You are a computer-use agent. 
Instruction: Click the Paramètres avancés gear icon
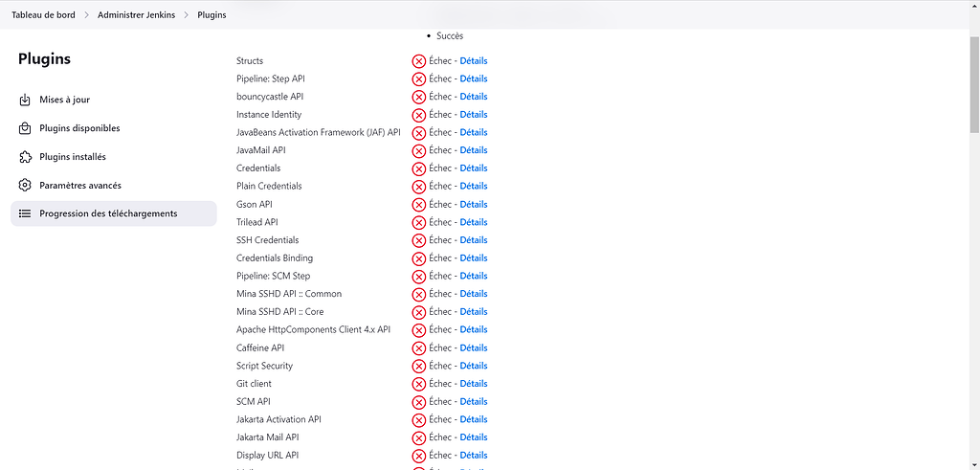coord(26,186)
